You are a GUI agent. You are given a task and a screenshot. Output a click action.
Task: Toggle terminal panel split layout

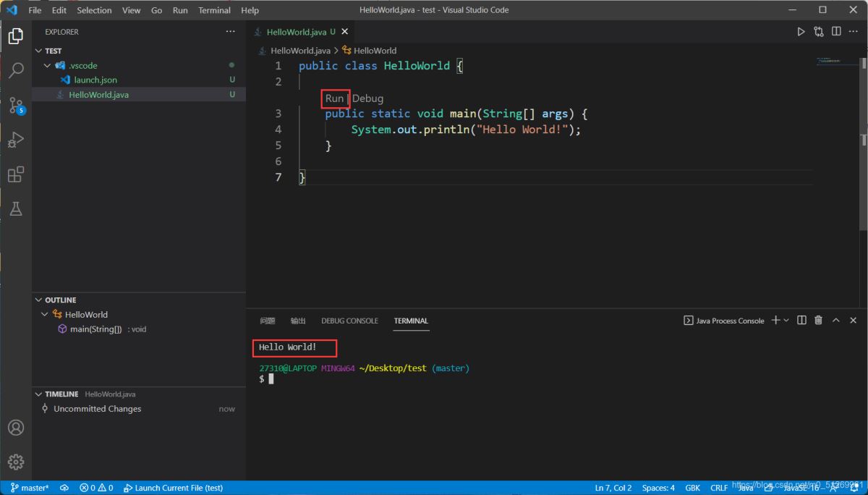(801, 321)
